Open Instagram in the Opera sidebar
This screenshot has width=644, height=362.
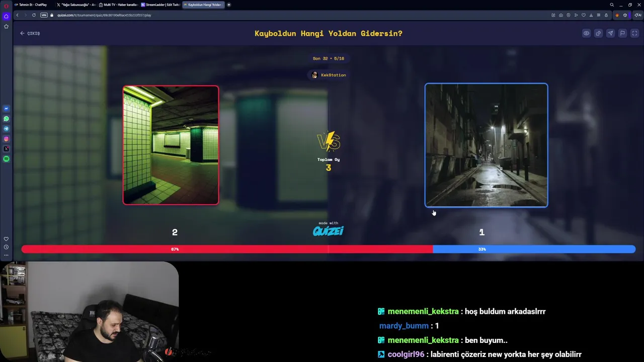6,139
